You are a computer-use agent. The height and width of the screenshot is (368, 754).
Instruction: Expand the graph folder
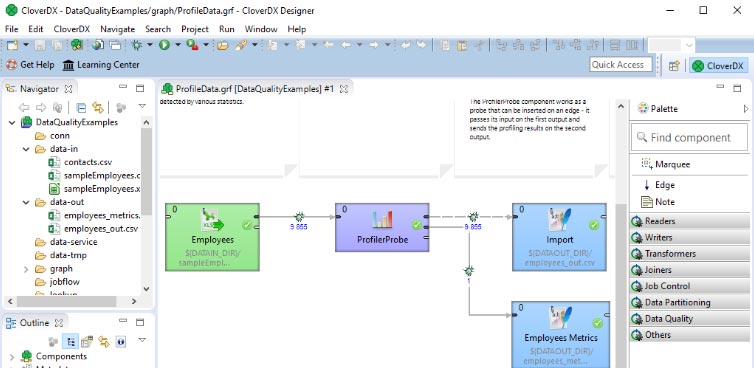pos(26,269)
